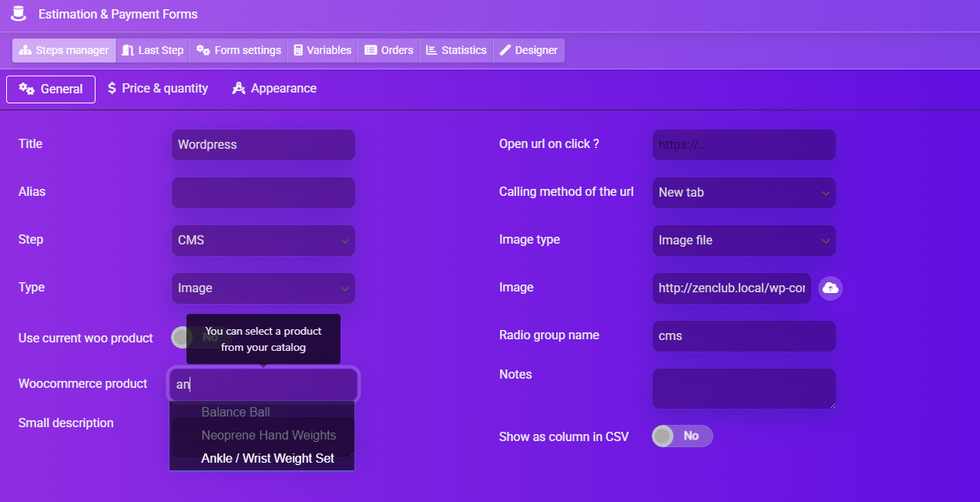
Task: Click the Small description label
Action: point(66,423)
